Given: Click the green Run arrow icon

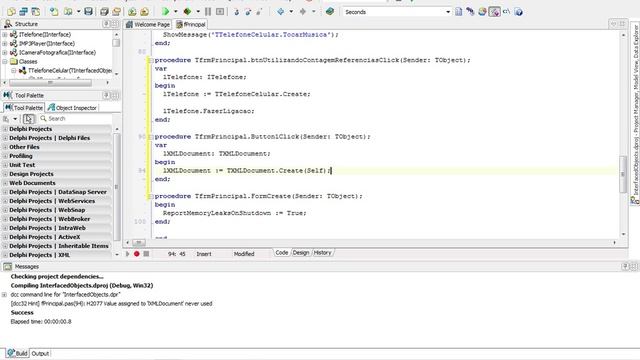Looking at the screenshot, I should (165, 12).
